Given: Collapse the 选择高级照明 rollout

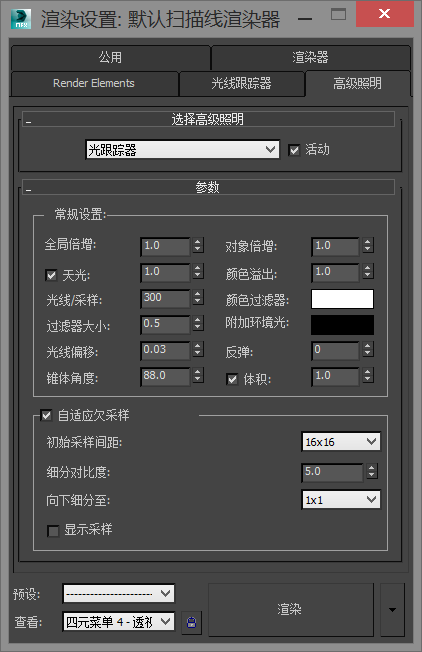Looking at the screenshot, I should [x=208, y=119].
